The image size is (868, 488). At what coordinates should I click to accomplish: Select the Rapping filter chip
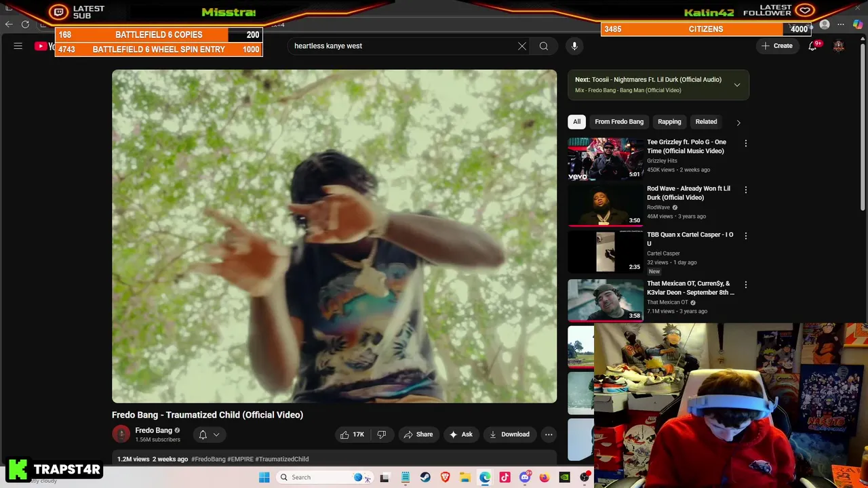pyautogui.click(x=669, y=122)
